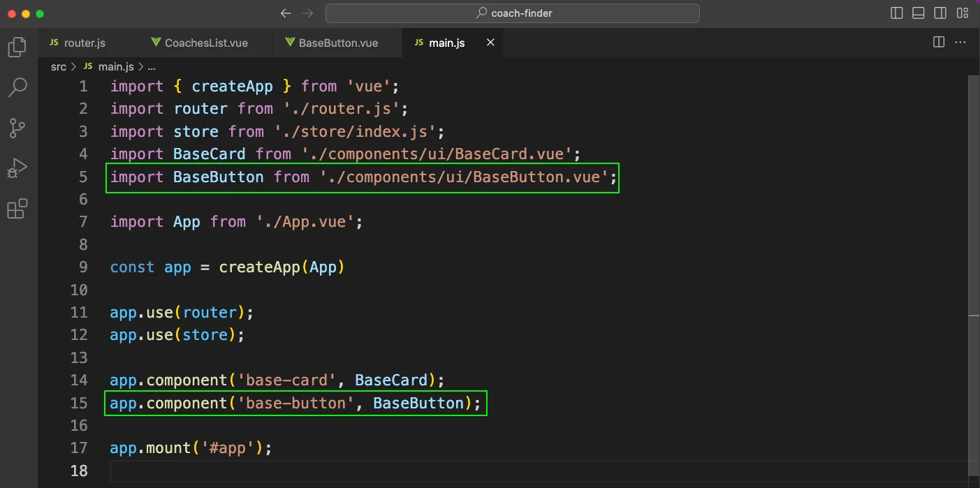The width and height of the screenshot is (980, 488).
Task: Click BaseCard identifier on line 14
Action: 391,380
